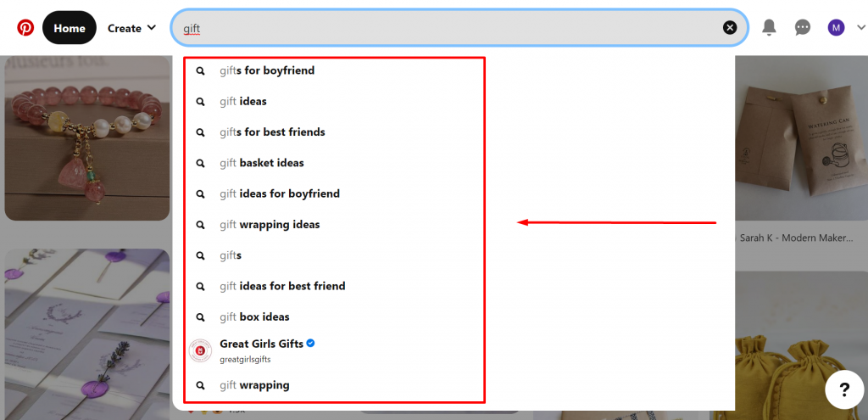
Task: Expand the Create dropdown menu
Action: [131, 28]
